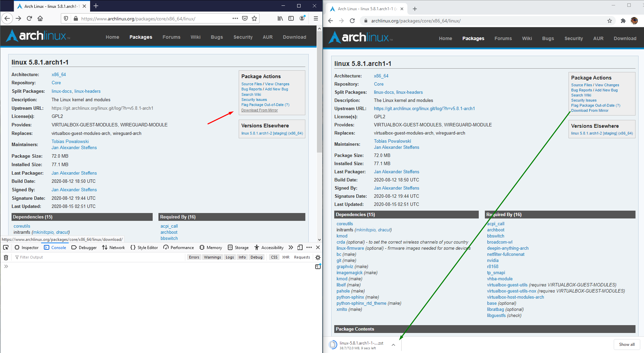
Task: Click Download From Mirror in Firefox window
Action: (259, 110)
